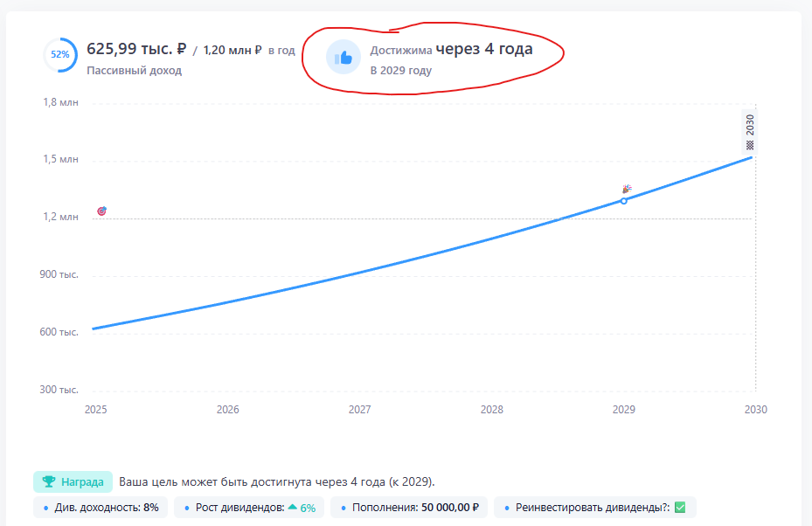Click the 2029 data point on line

pyautogui.click(x=623, y=201)
